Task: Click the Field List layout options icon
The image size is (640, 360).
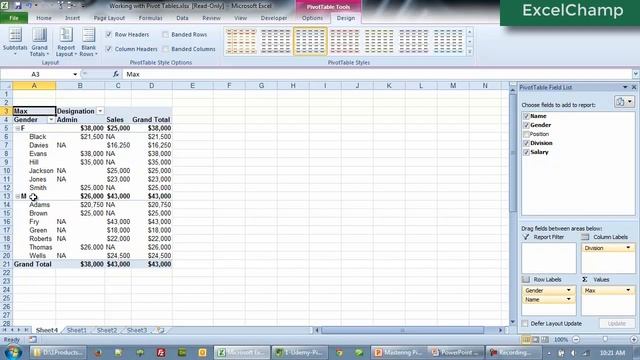Action: 624,102
